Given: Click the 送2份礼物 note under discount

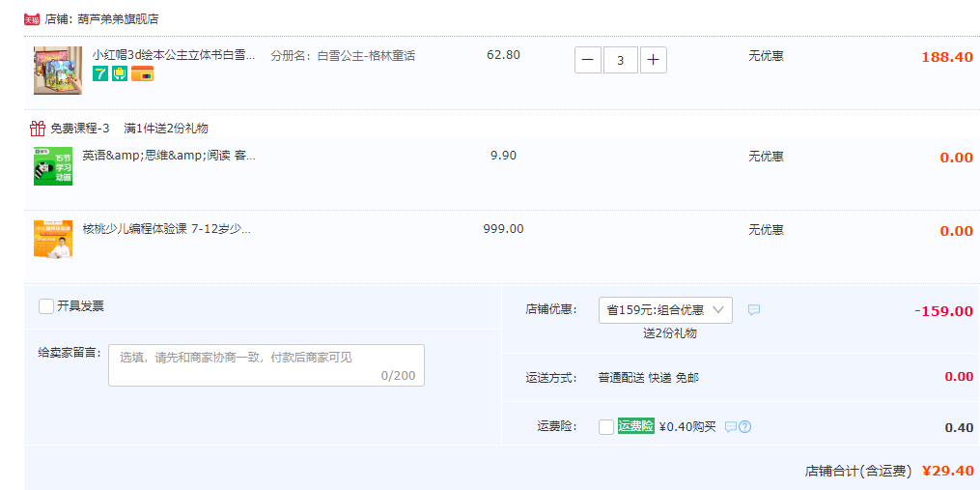Looking at the screenshot, I should click(x=670, y=333).
